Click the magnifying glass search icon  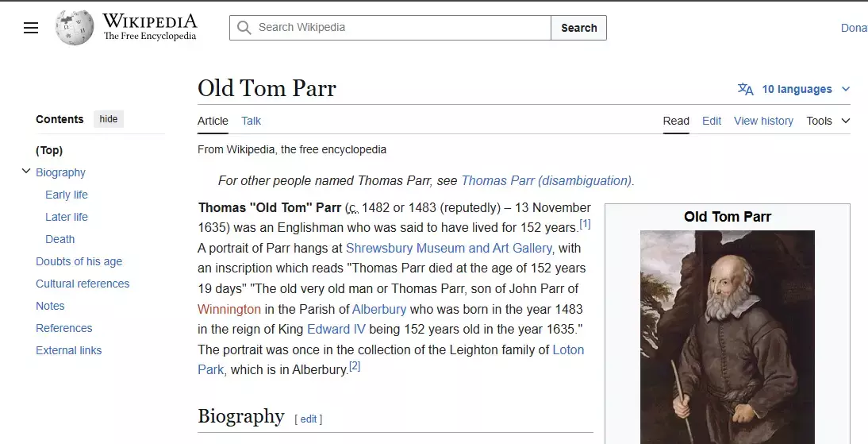(x=244, y=28)
